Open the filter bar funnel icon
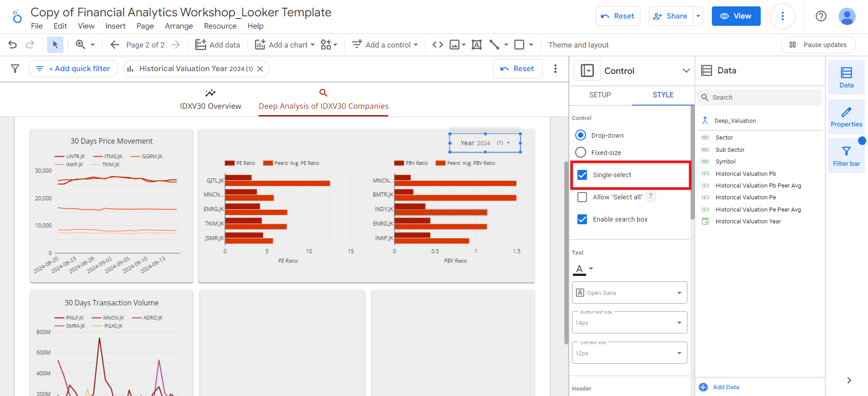This screenshot has width=868, height=396. [x=15, y=68]
